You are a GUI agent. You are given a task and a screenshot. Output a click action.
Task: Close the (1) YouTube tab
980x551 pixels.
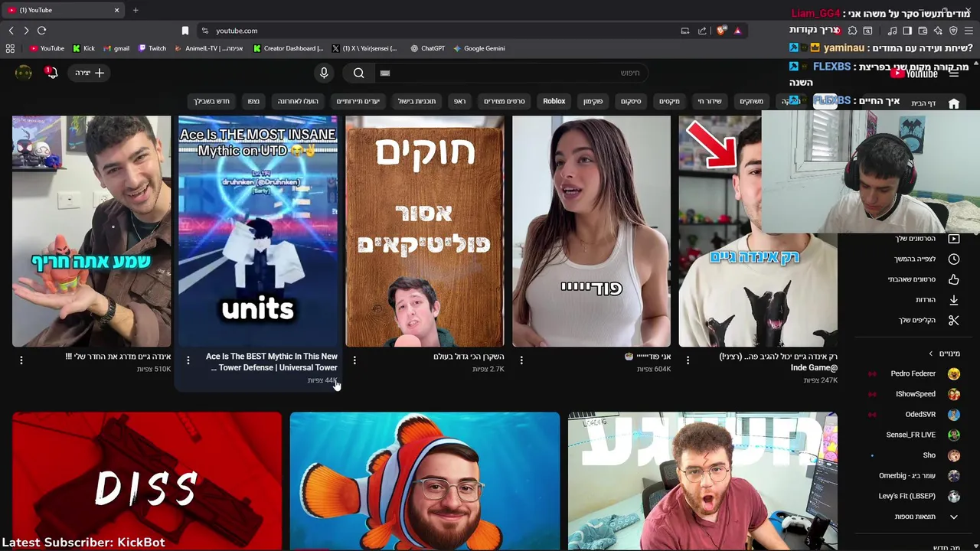pyautogui.click(x=116, y=10)
